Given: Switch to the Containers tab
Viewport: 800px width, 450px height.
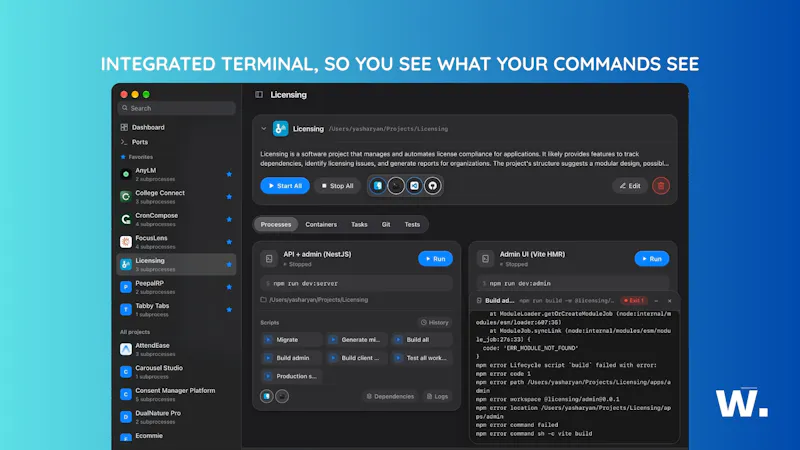Looking at the screenshot, I should point(321,224).
